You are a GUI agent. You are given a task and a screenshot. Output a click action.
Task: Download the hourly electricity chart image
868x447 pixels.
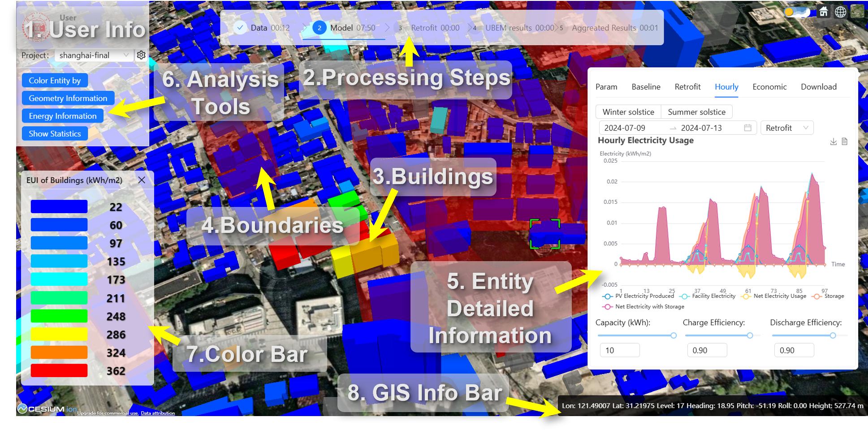click(833, 142)
